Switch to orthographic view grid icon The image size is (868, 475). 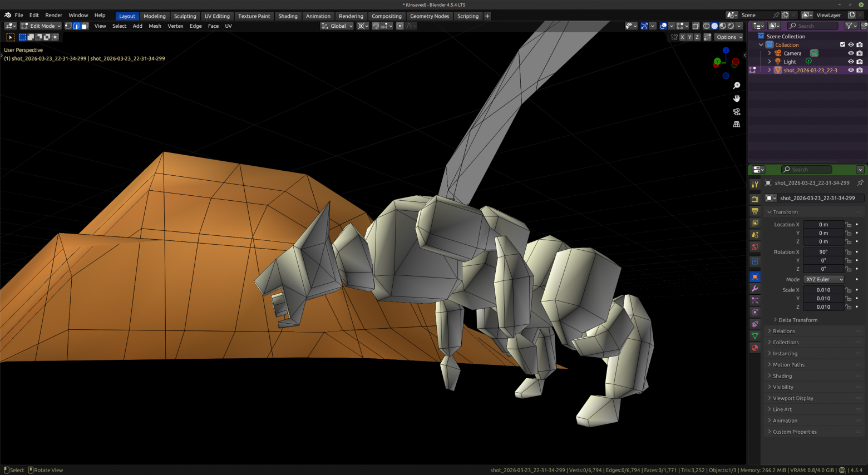[x=737, y=125]
